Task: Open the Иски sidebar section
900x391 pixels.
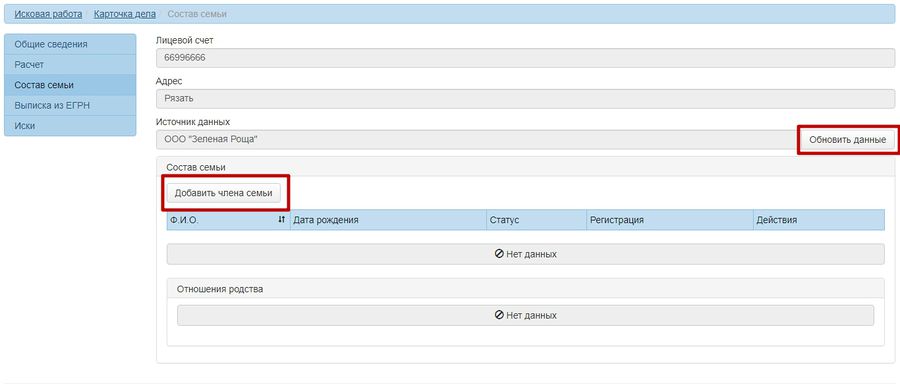Action: (70, 126)
